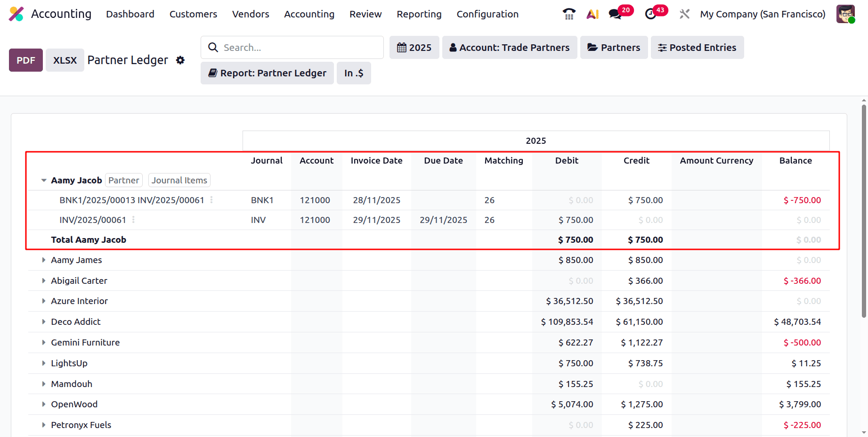The height and width of the screenshot is (437, 868).
Task: Open the Partners filter dropdown
Action: 614,48
